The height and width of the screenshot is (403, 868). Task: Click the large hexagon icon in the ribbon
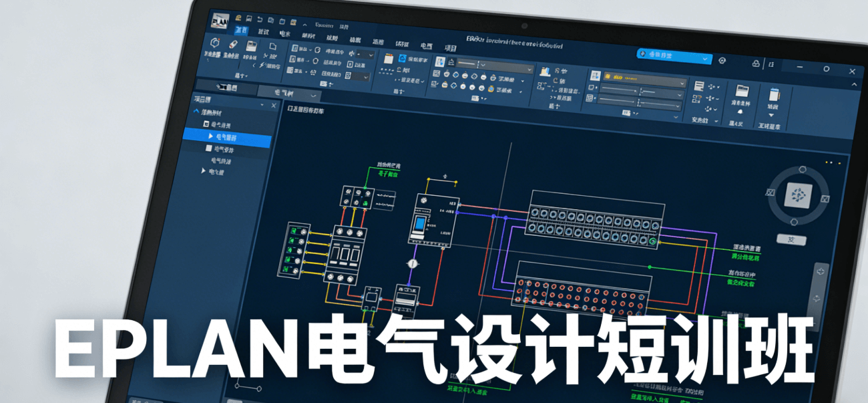pyautogui.click(x=214, y=43)
